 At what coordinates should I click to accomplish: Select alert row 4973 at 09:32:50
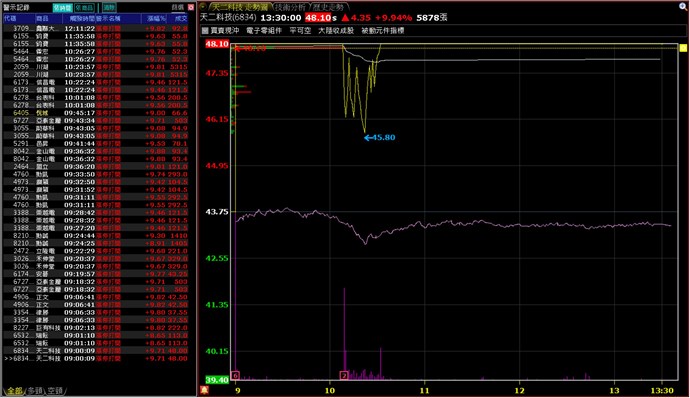95,182
